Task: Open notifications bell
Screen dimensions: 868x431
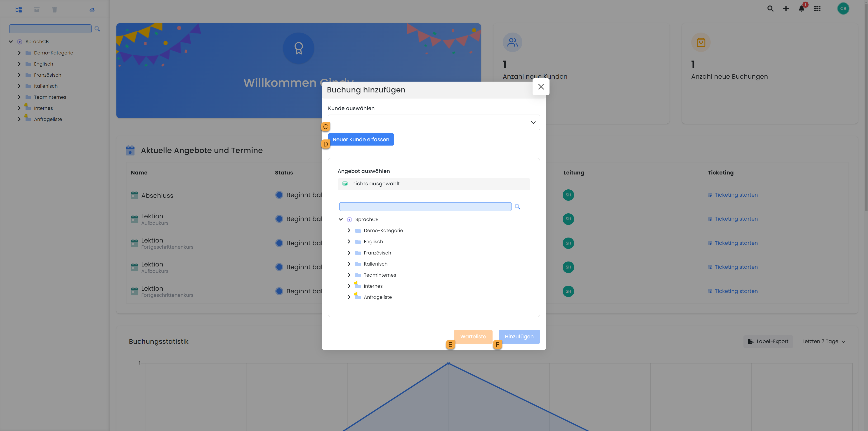Action: pos(802,9)
